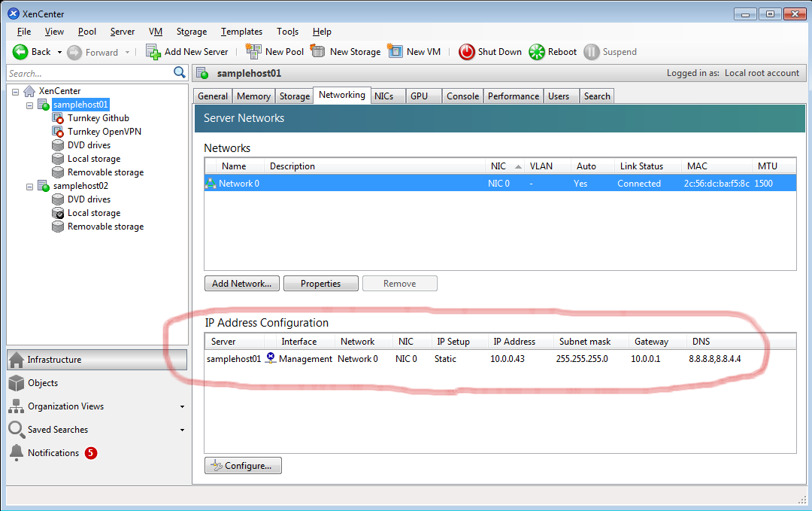This screenshot has height=511, width=812.
Task: Open the Storage menu in menu bar
Action: 192,32
